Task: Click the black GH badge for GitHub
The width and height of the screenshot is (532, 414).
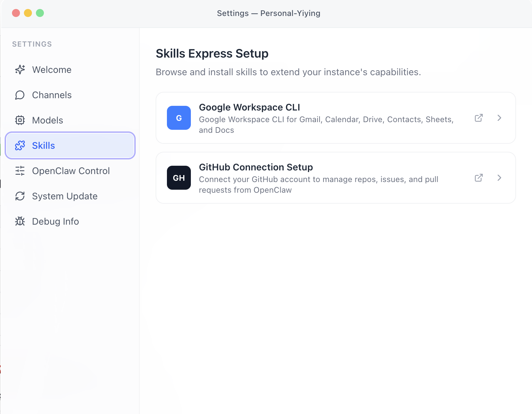Action: click(x=179, y=178)
